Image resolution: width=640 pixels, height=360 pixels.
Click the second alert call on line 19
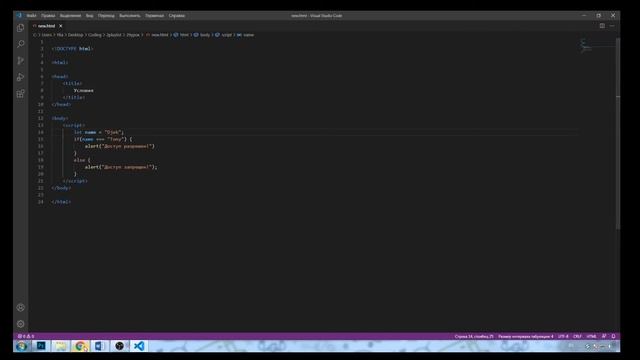coord(121,167)
